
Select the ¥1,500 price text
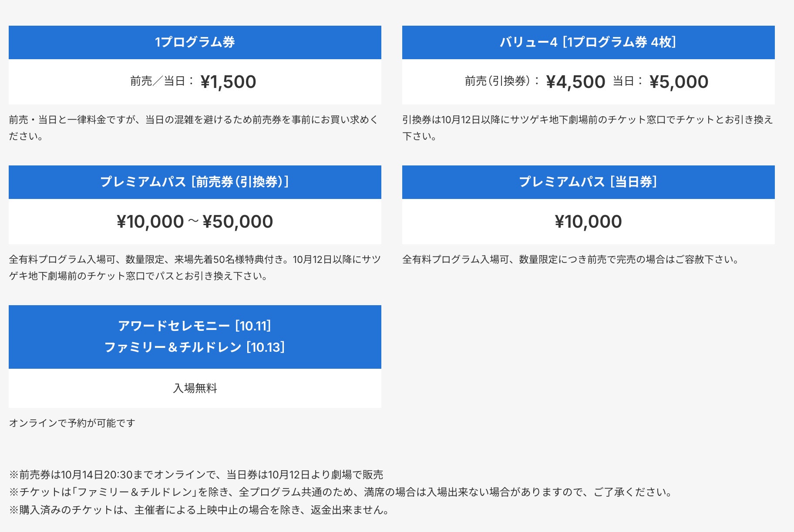[228, 82]
